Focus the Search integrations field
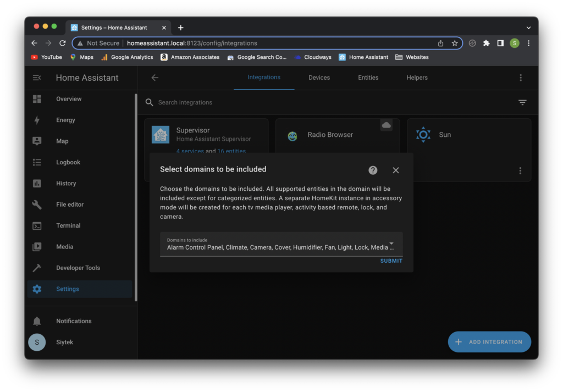 click(x=330, y=102)
